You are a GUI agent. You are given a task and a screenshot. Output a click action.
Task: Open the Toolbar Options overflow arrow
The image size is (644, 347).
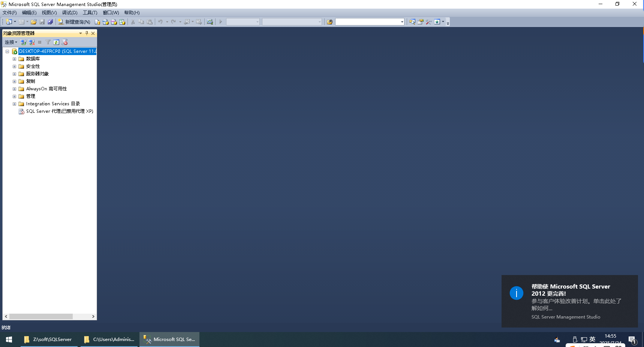pyautogui.click(x=448, y=22)
